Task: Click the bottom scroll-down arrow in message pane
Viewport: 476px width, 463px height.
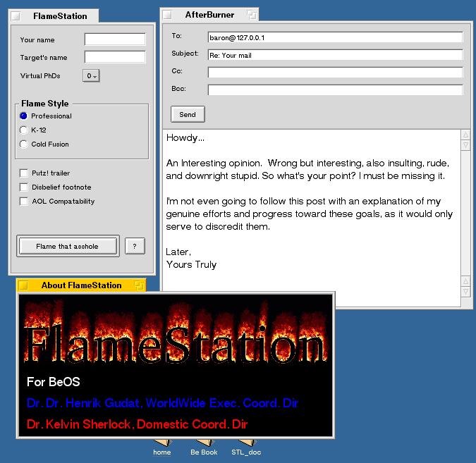Action: click(x=465, y=292)
